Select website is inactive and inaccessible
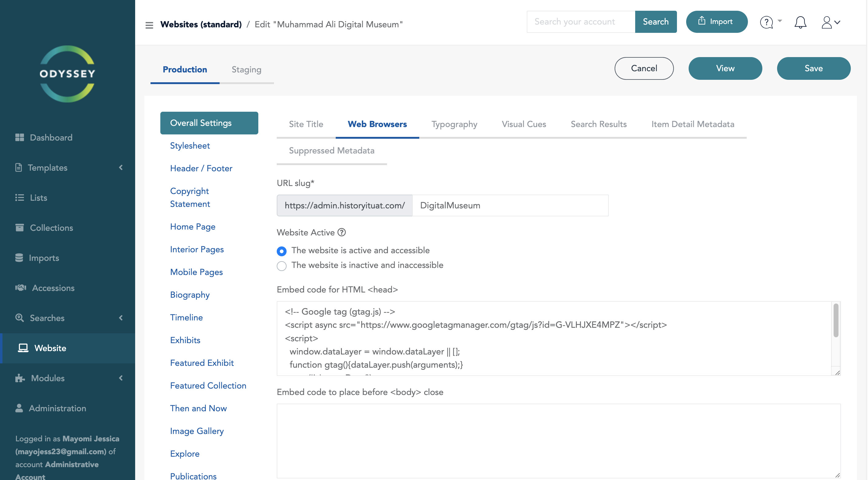This screenshot has width=868, height=480. (282, 265)
